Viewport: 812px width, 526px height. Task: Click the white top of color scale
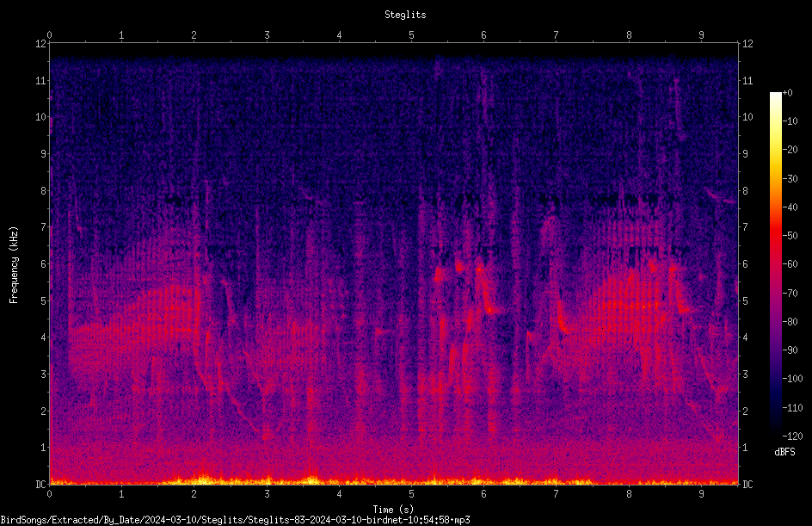click(x=775, y=96)
